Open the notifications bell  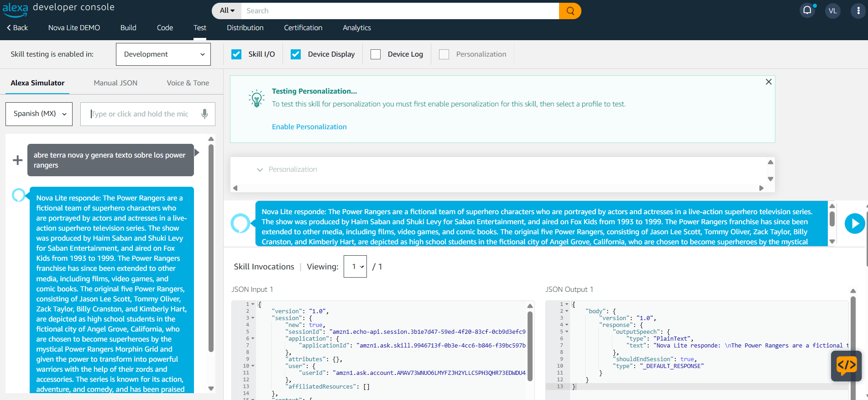(x=807, y=11)
